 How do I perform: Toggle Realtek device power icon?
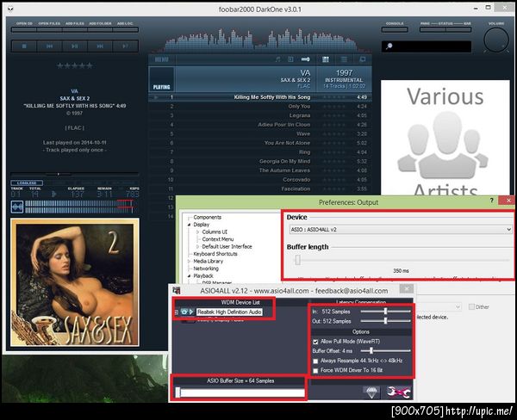(184, 312)
